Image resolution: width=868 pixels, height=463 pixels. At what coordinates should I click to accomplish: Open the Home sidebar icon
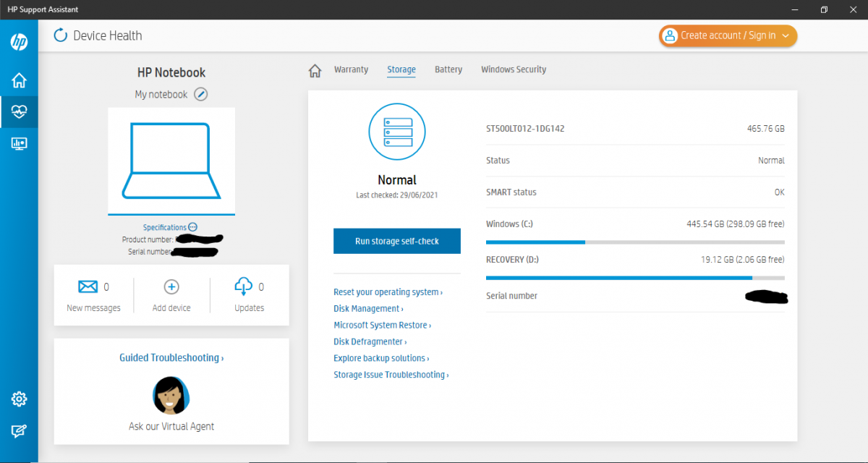pos(19,80)
